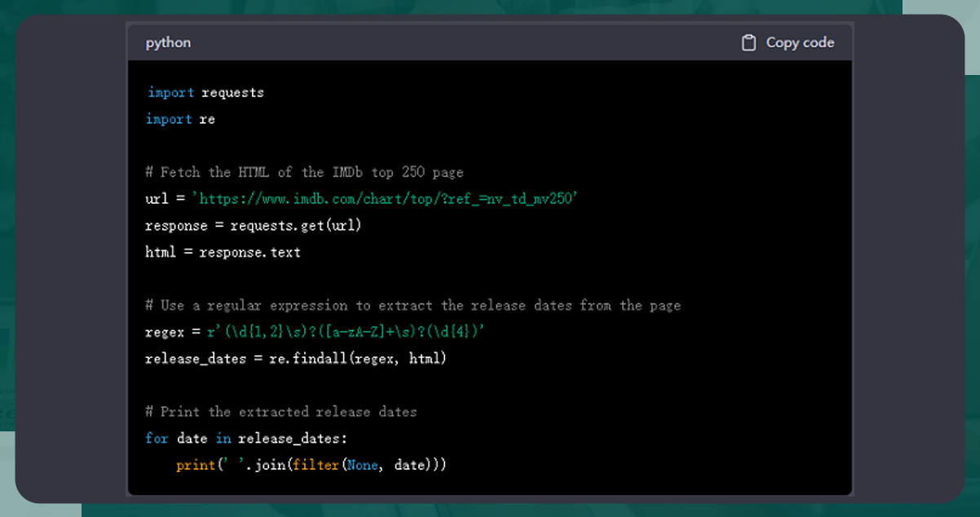Click the line 'response = requests.get(url)'
Image resolution: width=980 pixels, height=517 pixels.
click(x=253, y=226)
